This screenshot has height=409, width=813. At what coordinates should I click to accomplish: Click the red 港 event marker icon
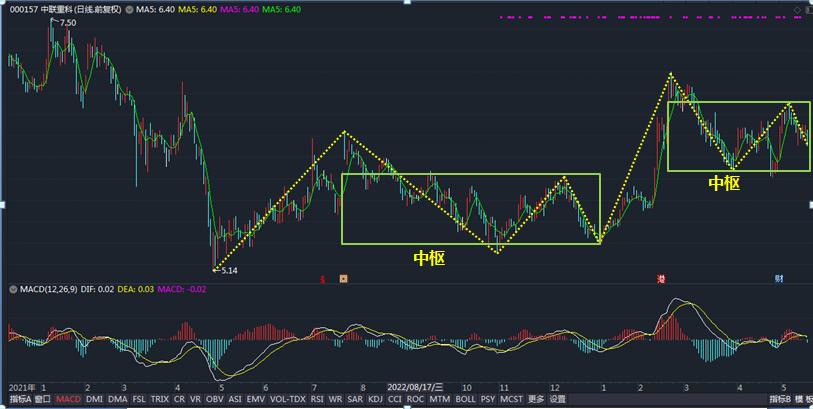click(661, 279)
